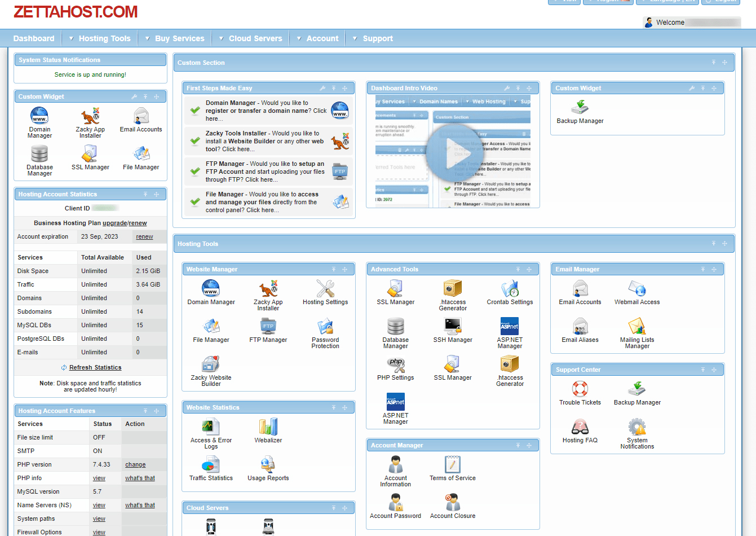Viewport: 756px width, 536px height.
Task: Open PHP Settings
Action: (396, 368)
